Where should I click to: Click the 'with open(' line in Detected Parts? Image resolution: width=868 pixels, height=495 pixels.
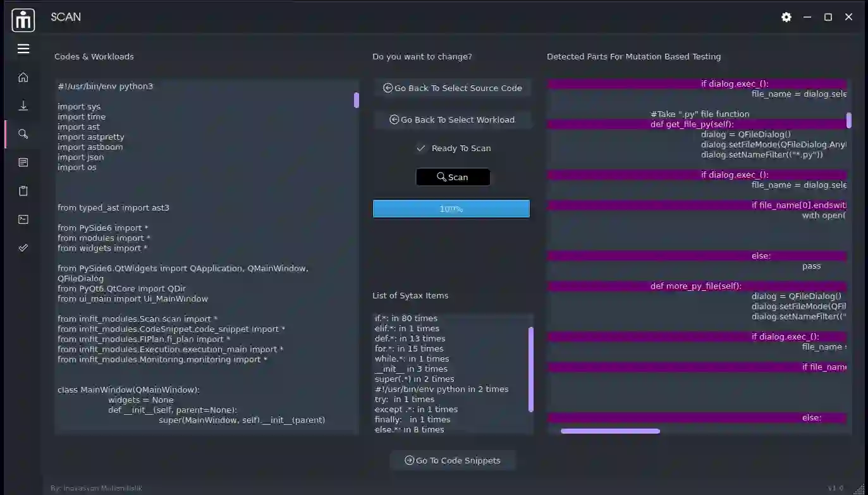(x=824, y=215)
